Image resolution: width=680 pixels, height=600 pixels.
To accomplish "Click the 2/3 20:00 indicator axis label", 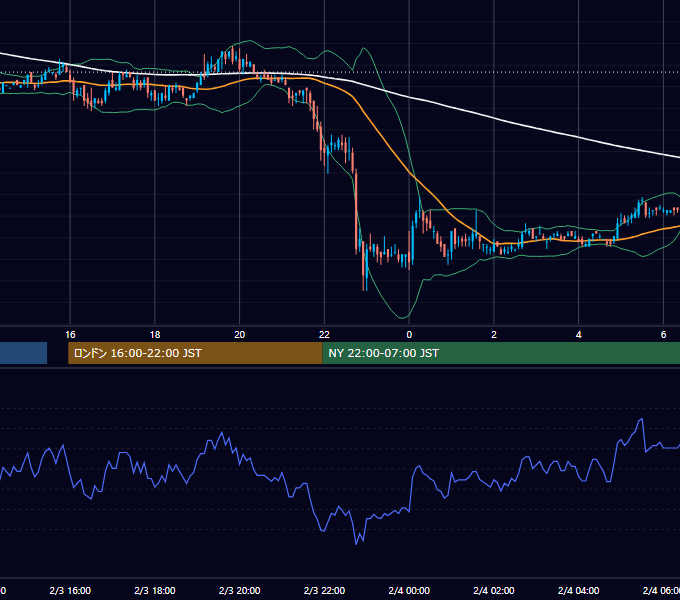I will [239, 591].
